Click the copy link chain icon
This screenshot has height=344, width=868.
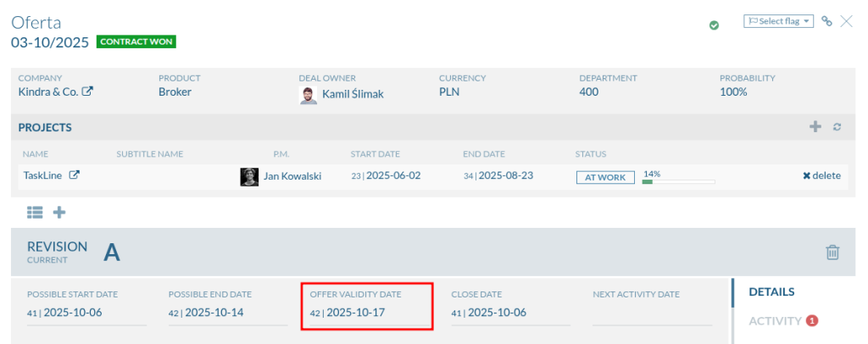(x=827, y=21)
